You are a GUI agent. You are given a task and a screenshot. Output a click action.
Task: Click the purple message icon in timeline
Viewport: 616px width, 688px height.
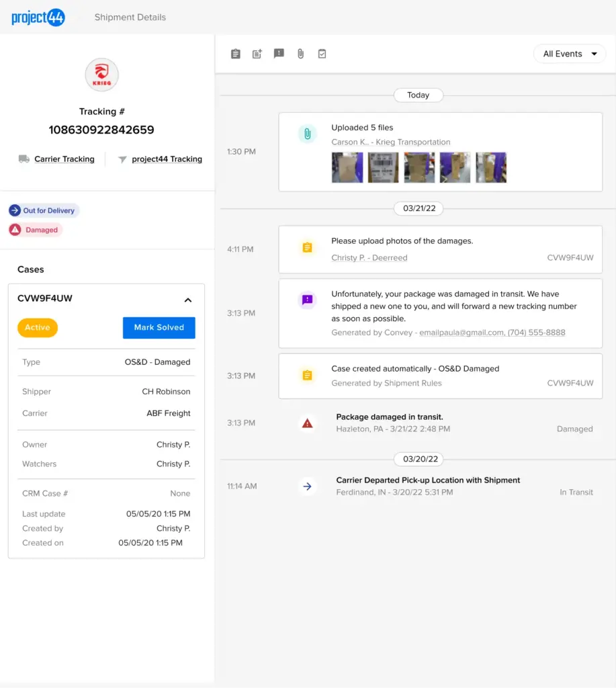tap(307, 300)
